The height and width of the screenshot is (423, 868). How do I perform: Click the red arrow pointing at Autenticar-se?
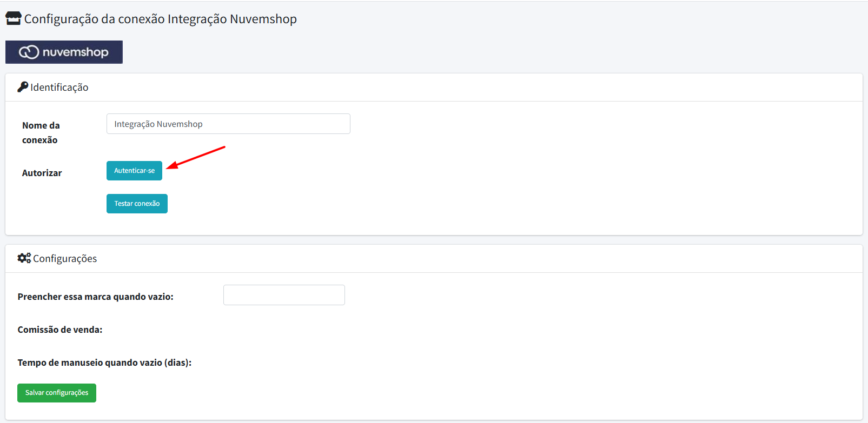(x=195, y=157)
